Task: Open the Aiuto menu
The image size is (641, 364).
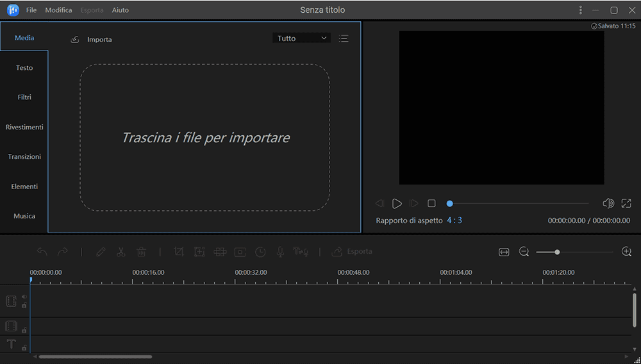Action: click(121, 10)
